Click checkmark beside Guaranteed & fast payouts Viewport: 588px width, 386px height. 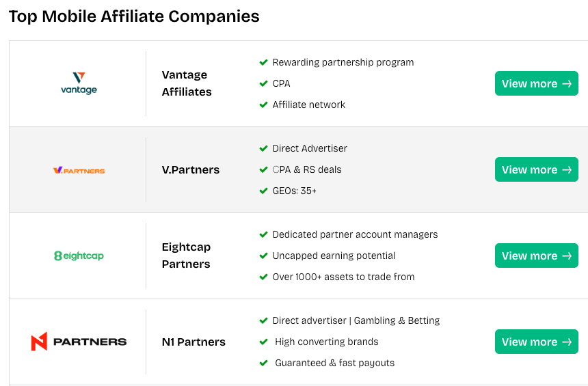(263, 363)
